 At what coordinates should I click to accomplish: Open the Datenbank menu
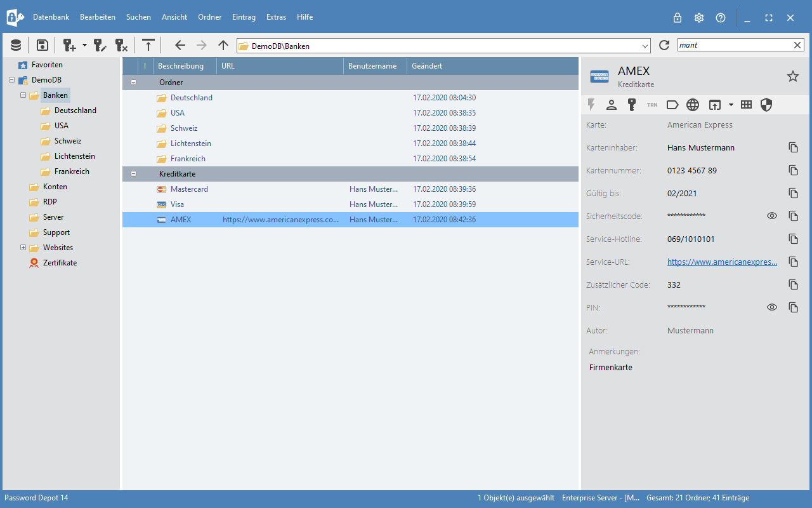pos(51,17)
